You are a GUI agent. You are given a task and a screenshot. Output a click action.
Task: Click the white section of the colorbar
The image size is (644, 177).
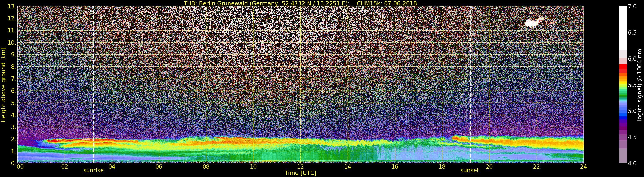coord(623,28)
